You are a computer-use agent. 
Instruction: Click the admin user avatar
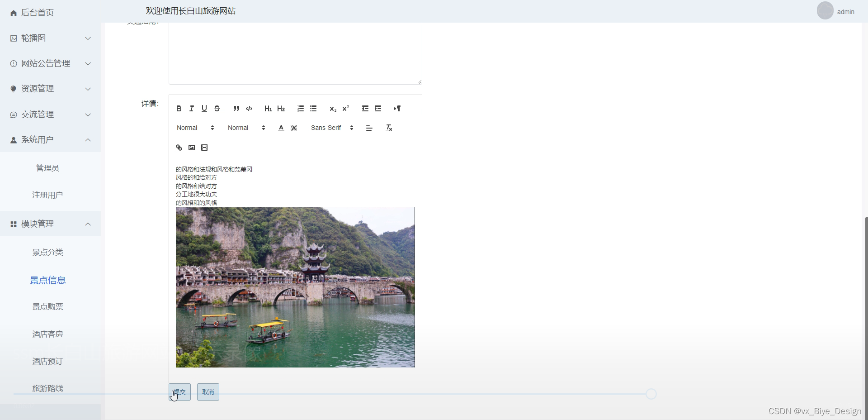tap(825, 10)
